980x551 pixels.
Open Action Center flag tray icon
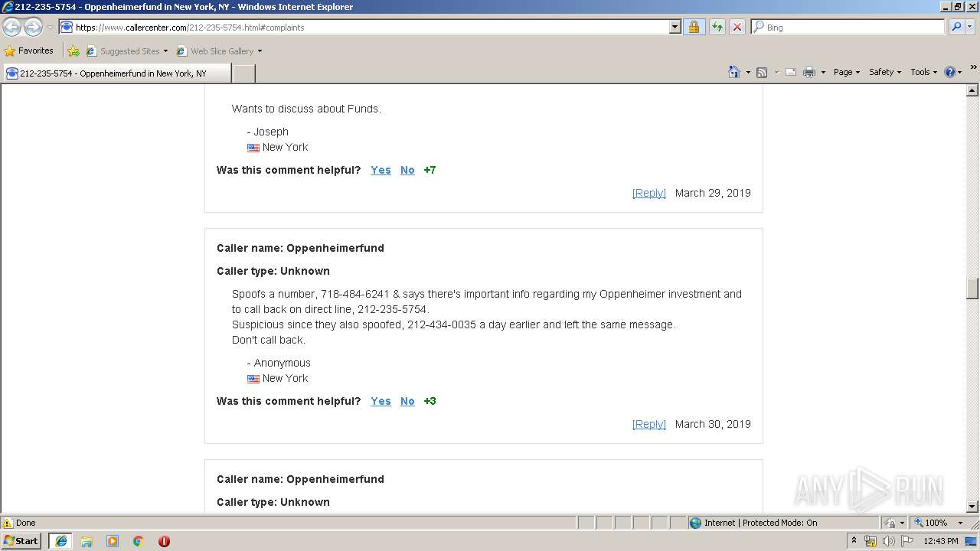click(x=907, y=541)
